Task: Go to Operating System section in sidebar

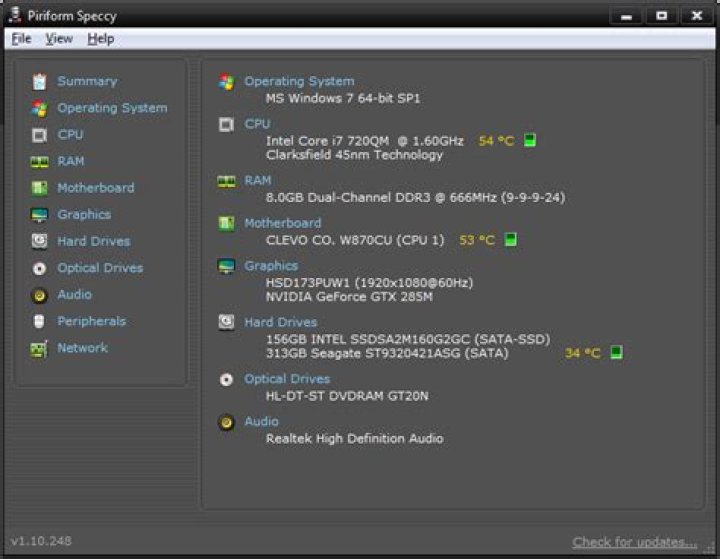Action: coord(112,108)
